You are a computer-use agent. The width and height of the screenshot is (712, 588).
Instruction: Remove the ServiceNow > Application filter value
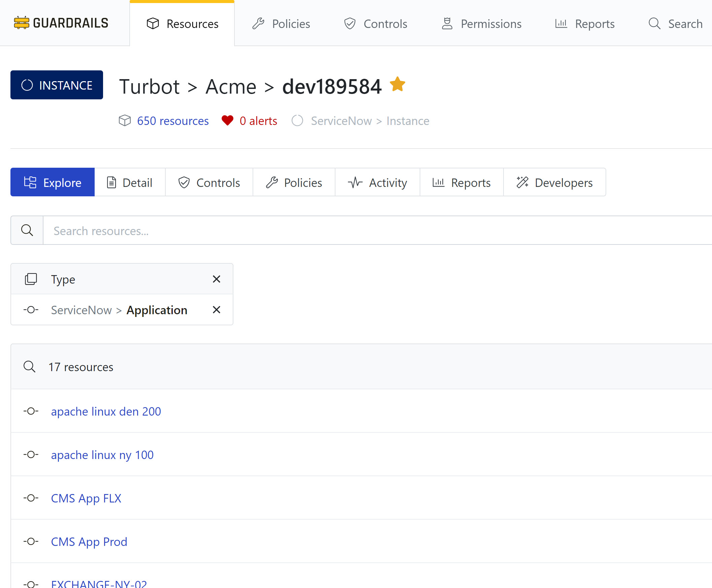[217, 310]
